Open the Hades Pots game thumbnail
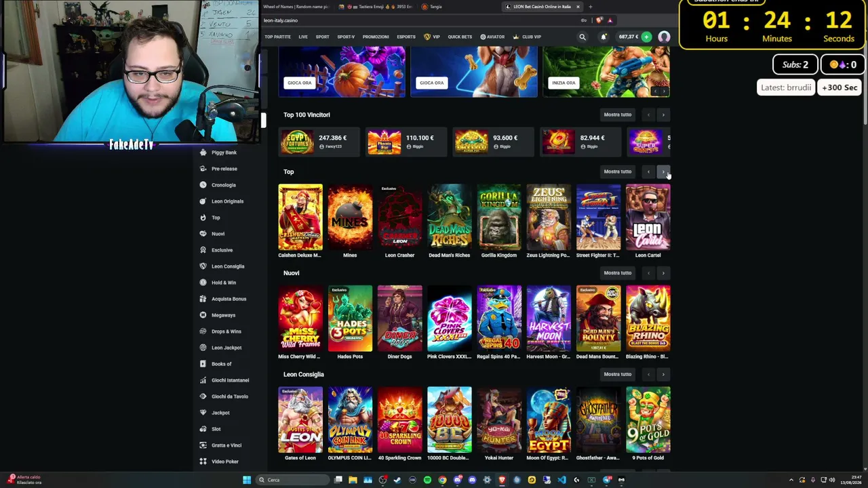868x488 pixels. pos(350,319)
